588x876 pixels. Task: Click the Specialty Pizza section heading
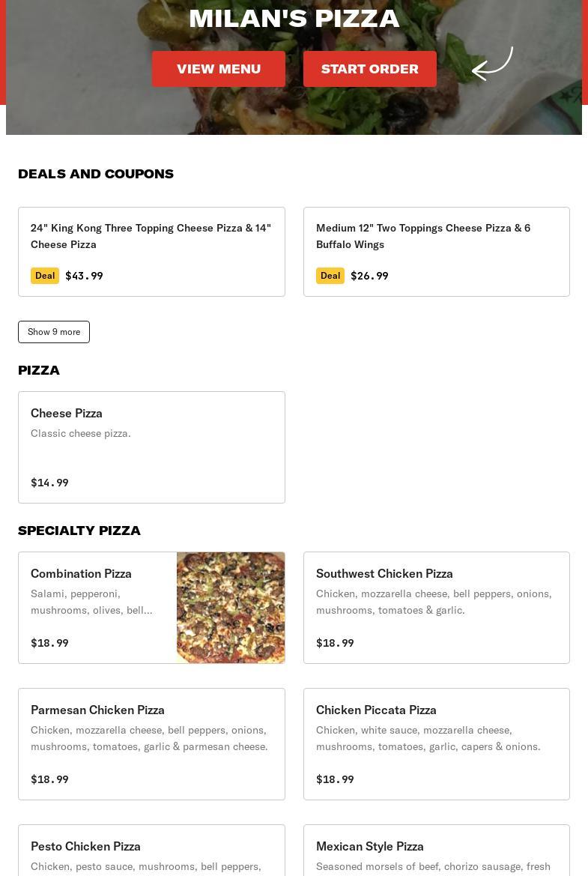[79, 531]
